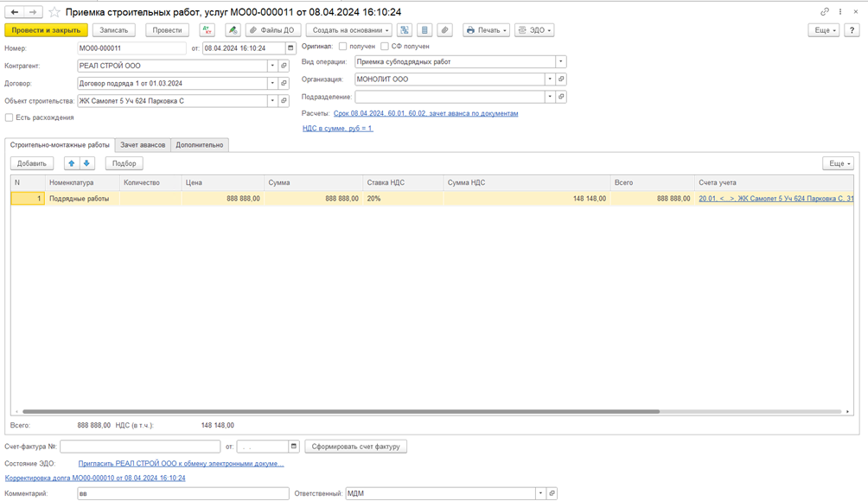Click the paperclip attached files icon
This screenshot has height=501, width=868.
(x=444, y=30)
